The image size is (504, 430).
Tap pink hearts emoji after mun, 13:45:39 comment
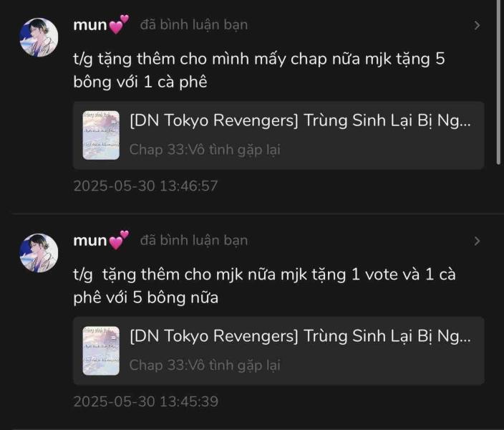pyautogui.click(x=120, y=240)
